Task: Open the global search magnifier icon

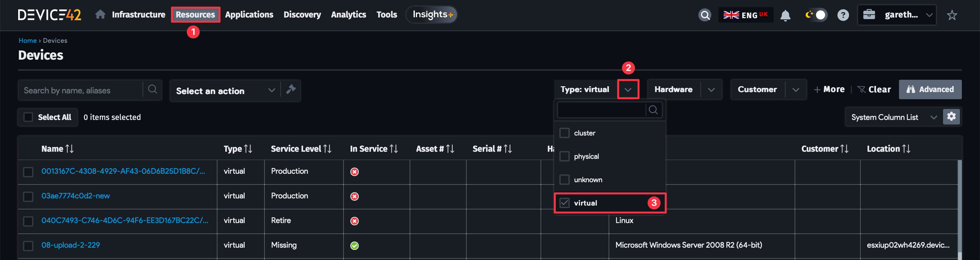Action: pos(705,15)
